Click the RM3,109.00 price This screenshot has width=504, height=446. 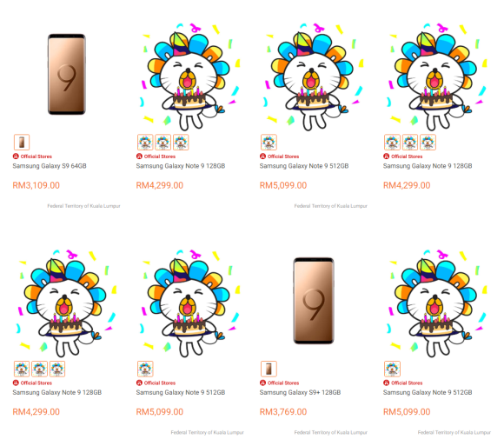tap(36, 185)
